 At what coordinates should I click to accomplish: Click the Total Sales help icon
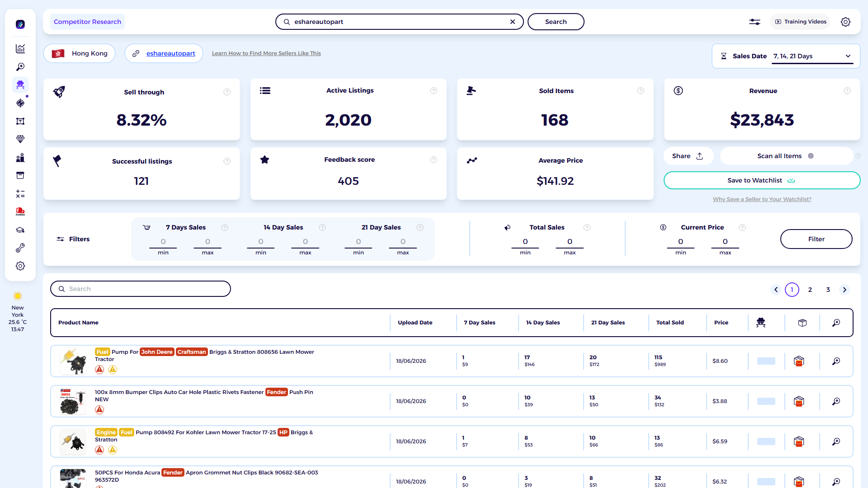click(587, 228)
